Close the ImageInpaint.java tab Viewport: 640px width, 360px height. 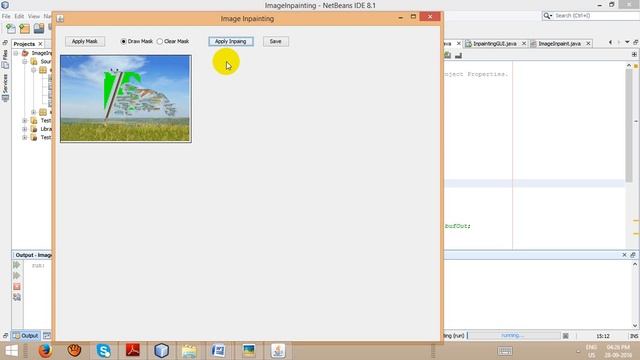click(588, 43)
